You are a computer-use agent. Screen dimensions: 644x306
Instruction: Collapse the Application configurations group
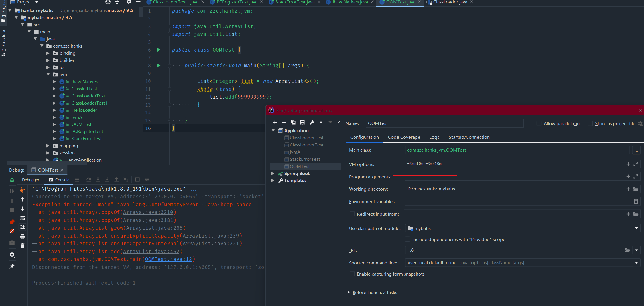pyautogui.click(x=273, y=130)
